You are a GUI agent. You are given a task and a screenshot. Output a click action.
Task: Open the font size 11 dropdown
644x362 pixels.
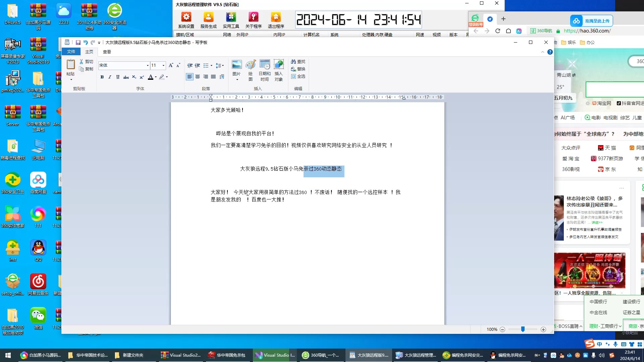click(x=163, y=65)
